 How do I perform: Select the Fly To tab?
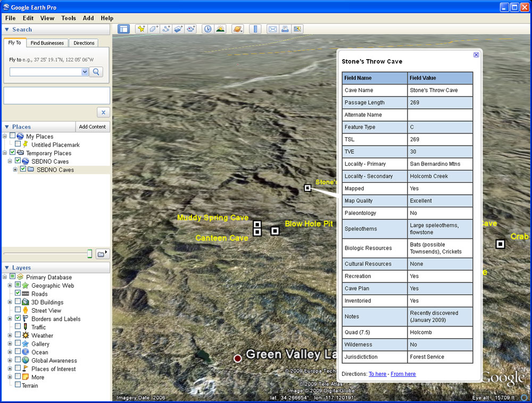click(14, 43)
